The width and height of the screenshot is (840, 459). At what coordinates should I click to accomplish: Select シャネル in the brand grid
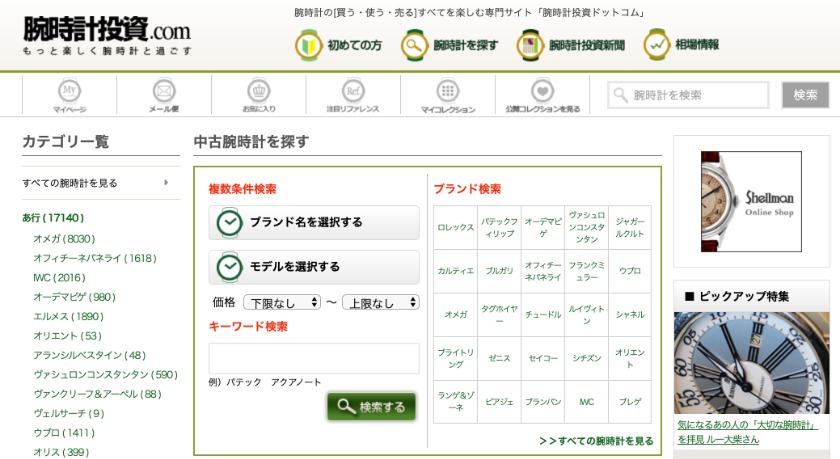point(630,315)
